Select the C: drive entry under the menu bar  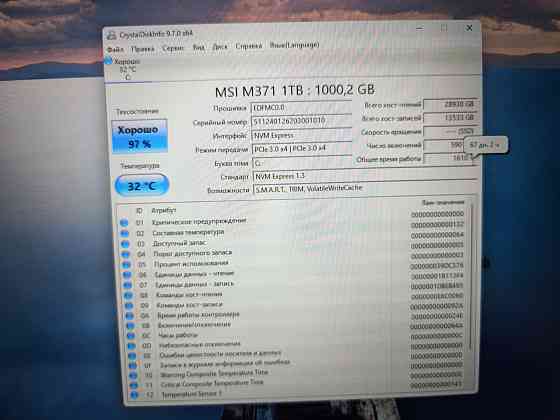click(x=123, y=69)
